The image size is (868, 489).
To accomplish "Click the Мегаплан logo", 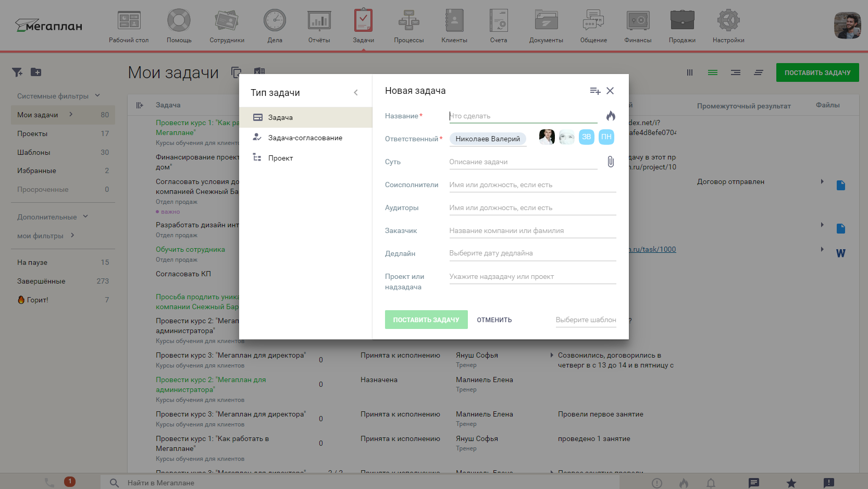I will [48, 25].
